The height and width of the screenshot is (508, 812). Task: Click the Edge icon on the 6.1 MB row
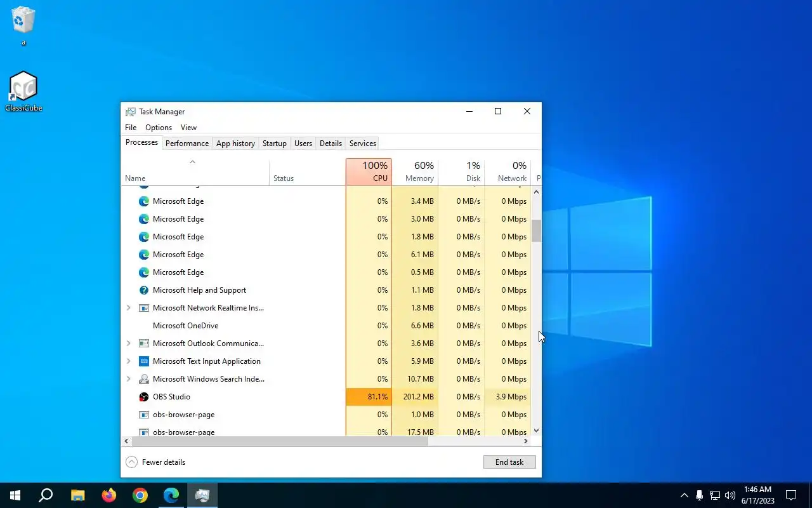(144, 255)
